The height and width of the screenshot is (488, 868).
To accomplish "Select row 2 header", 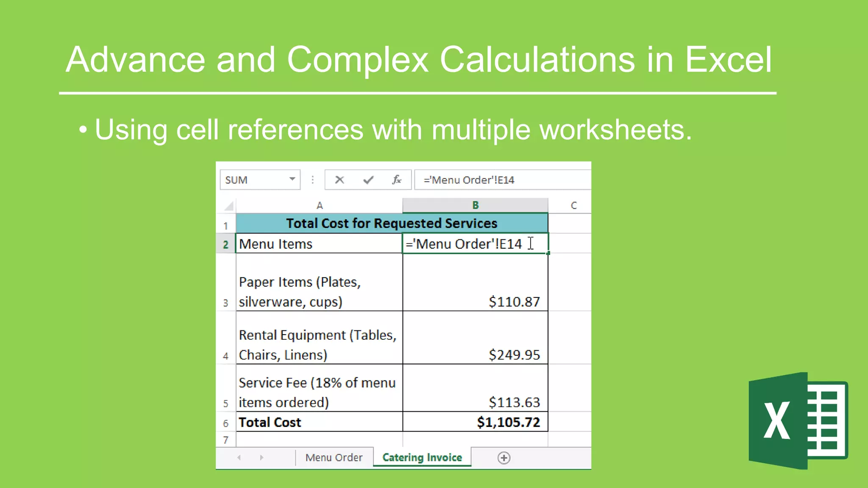I will click(226, 244).
